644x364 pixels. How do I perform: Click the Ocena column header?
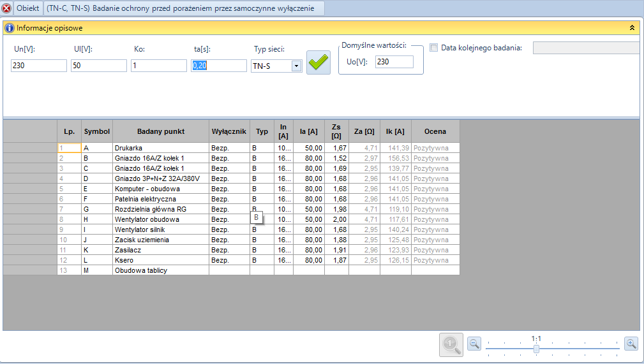(435, 131)
